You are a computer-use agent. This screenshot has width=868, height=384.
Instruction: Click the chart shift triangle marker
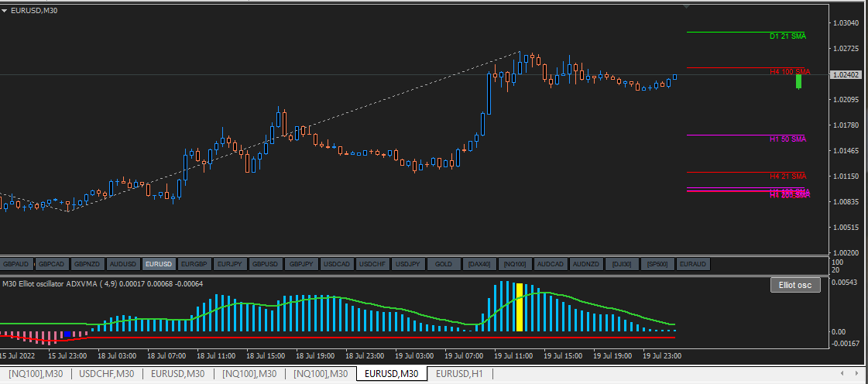tap(687, 6)
